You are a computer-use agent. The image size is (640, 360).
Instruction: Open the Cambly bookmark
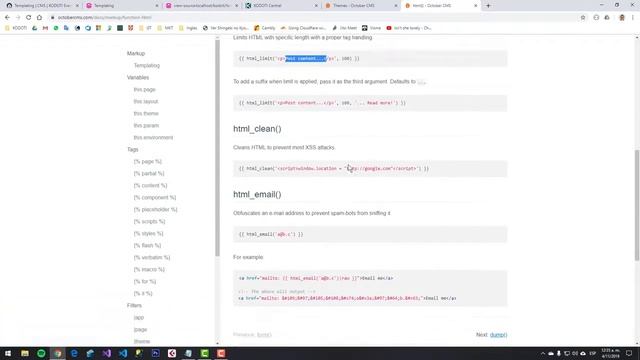click(x=264, y=28)
